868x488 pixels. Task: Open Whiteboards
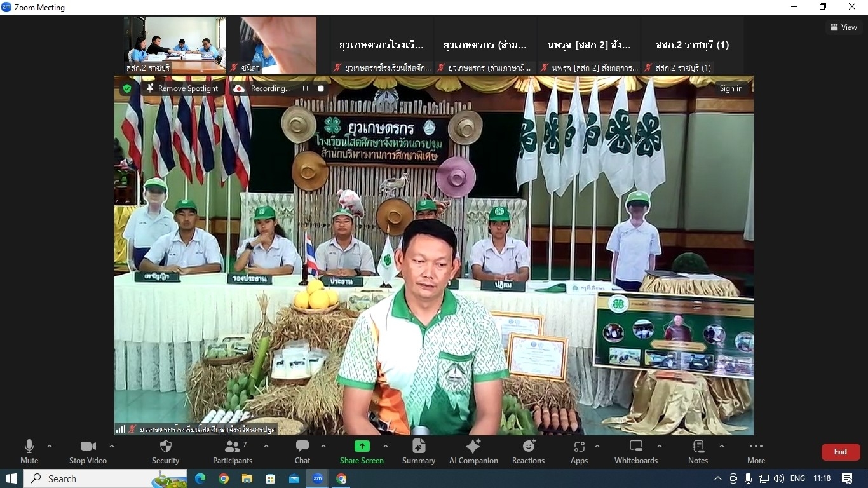(636, 451)
